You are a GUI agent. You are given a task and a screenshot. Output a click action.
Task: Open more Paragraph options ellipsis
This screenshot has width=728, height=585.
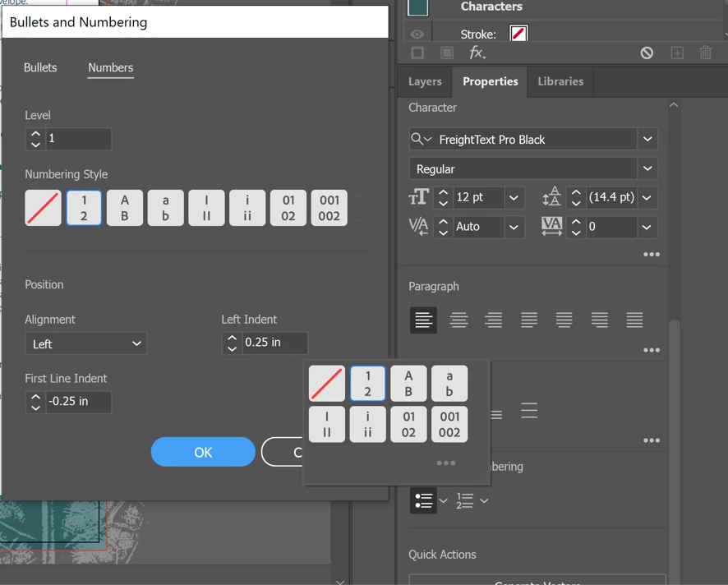[652, 350]
